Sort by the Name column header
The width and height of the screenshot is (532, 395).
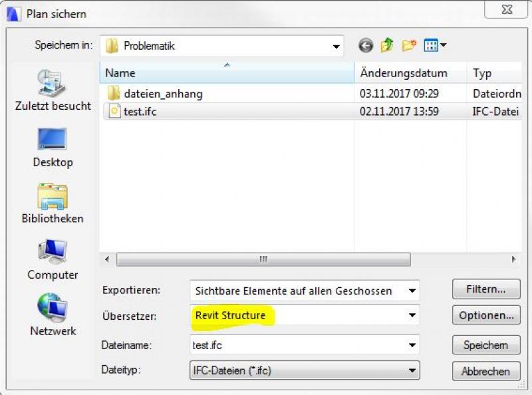coord(226,73)
